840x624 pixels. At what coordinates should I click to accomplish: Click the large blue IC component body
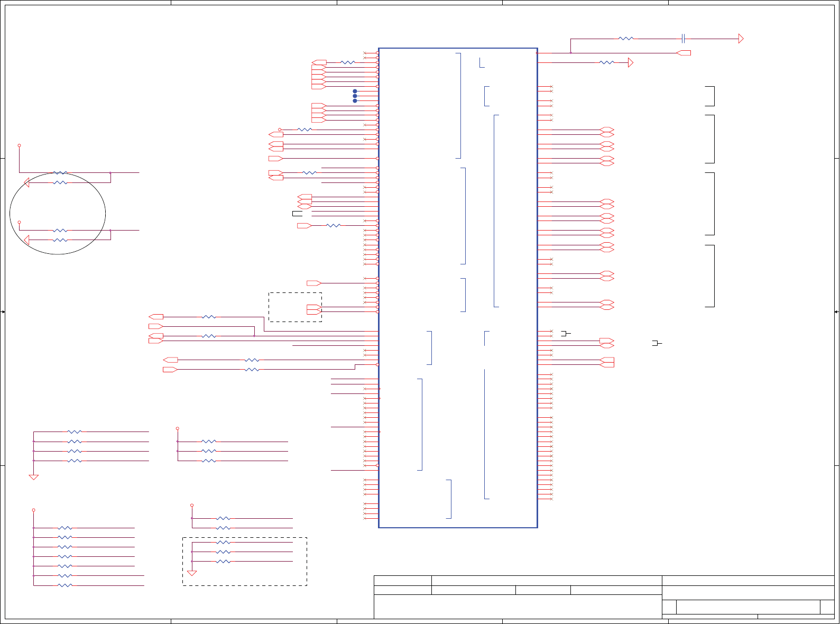[458, 288]
